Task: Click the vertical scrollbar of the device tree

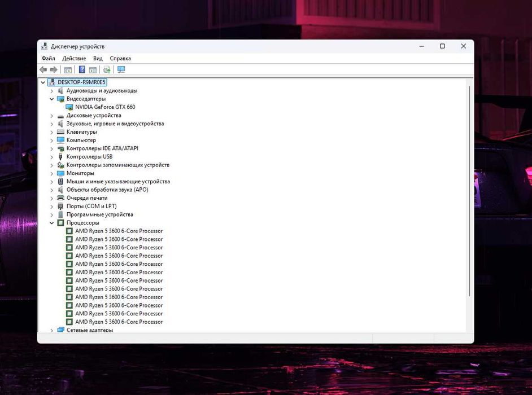Action: [x=469, y=191]
